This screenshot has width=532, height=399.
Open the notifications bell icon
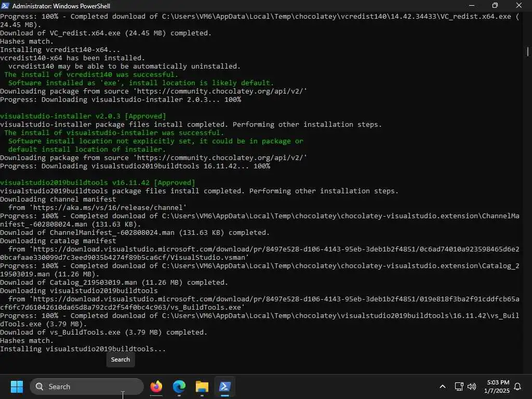(x=518, y=387)
